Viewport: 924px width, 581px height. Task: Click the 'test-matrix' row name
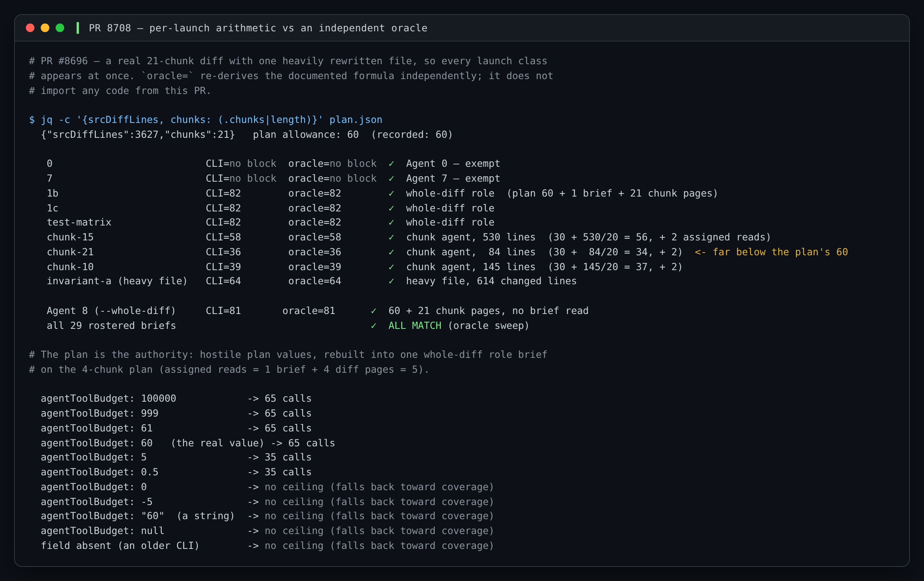(x=79, y=222)
